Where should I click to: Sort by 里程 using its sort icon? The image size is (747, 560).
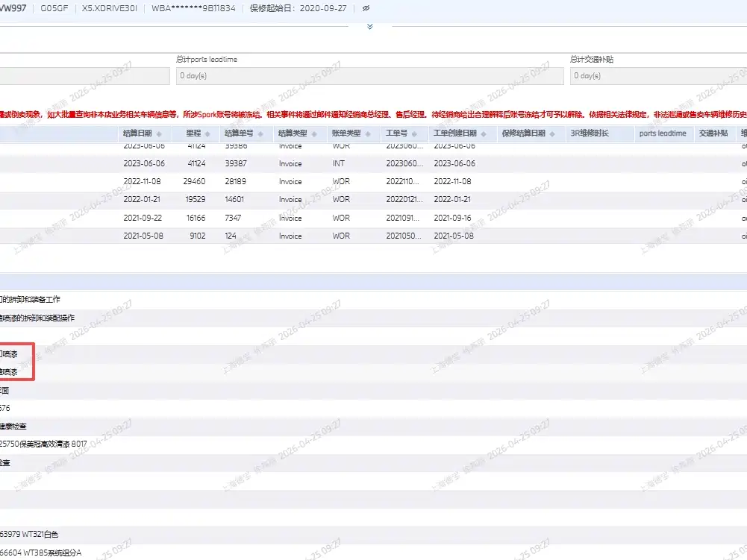[207, 133]
